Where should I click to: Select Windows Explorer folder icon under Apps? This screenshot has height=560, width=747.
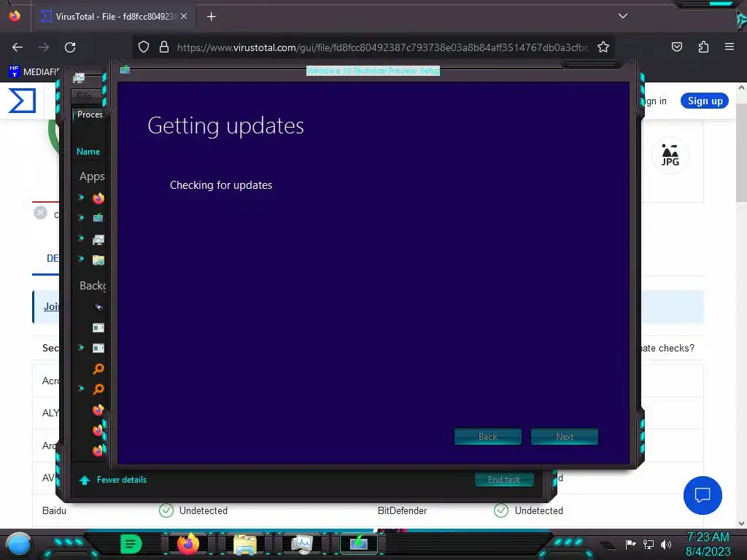(x=98, y=260)
